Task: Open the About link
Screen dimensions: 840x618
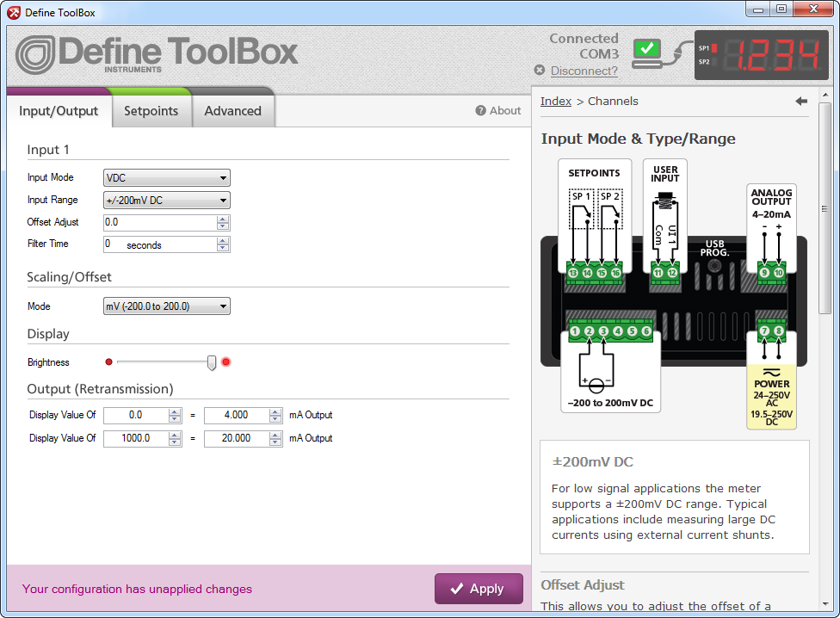Action: coord(504,110)
